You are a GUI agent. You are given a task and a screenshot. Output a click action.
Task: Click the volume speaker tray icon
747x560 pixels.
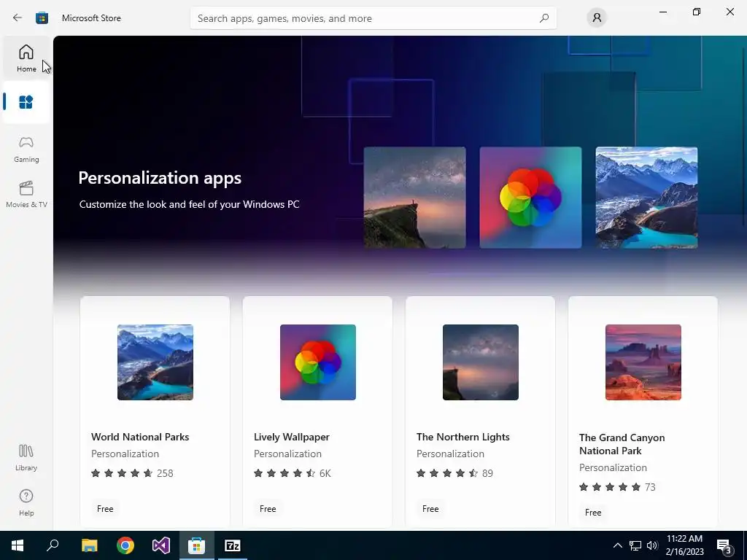pos(652,545)
